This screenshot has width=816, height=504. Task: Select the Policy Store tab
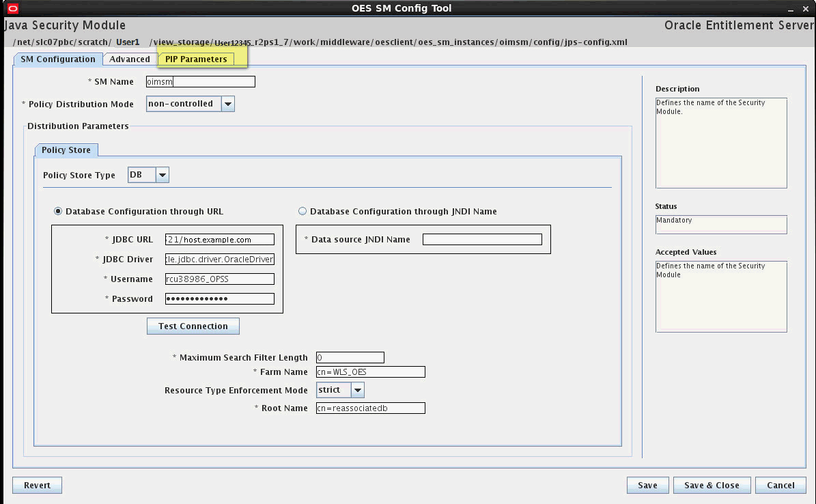(x=66, y=150)
